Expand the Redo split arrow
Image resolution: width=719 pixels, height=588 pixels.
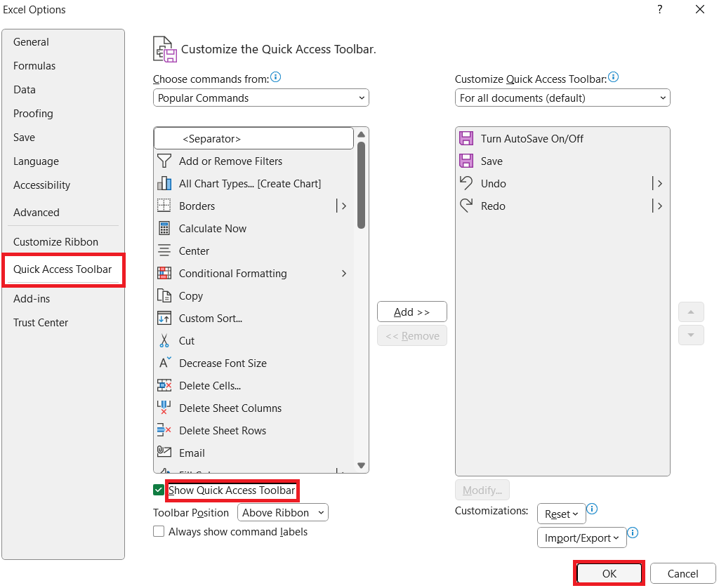[x=660, y=206]
